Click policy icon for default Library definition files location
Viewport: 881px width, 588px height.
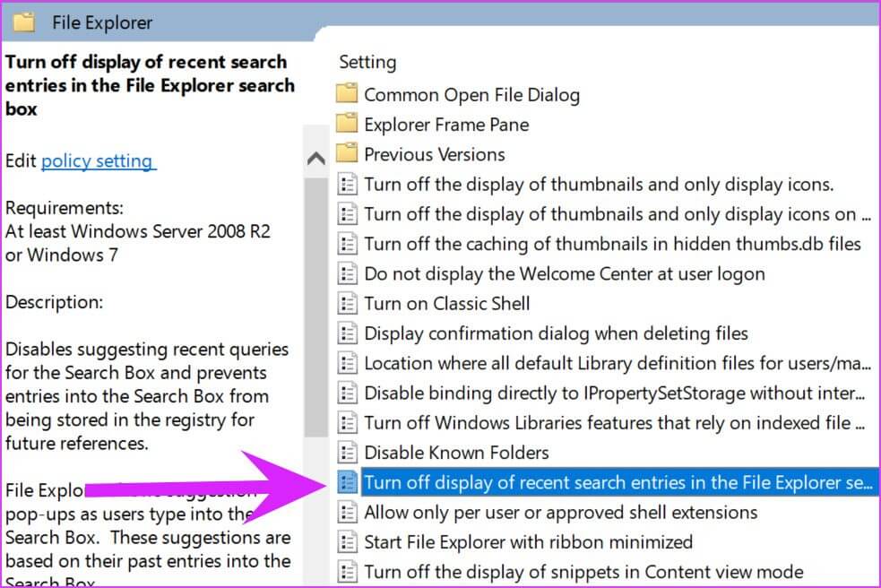(347, 363)
